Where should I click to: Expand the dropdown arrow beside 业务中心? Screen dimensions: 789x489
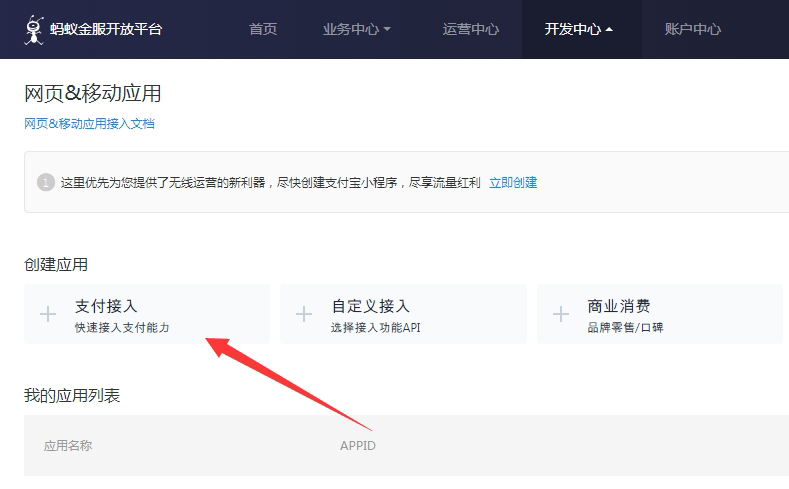(387, 30)
